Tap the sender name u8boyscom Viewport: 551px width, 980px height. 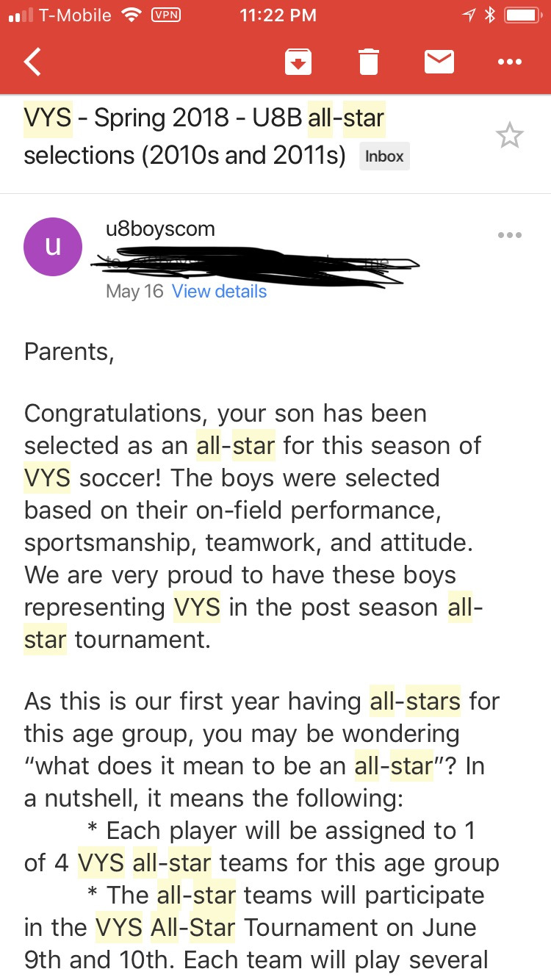pos(161,228)
